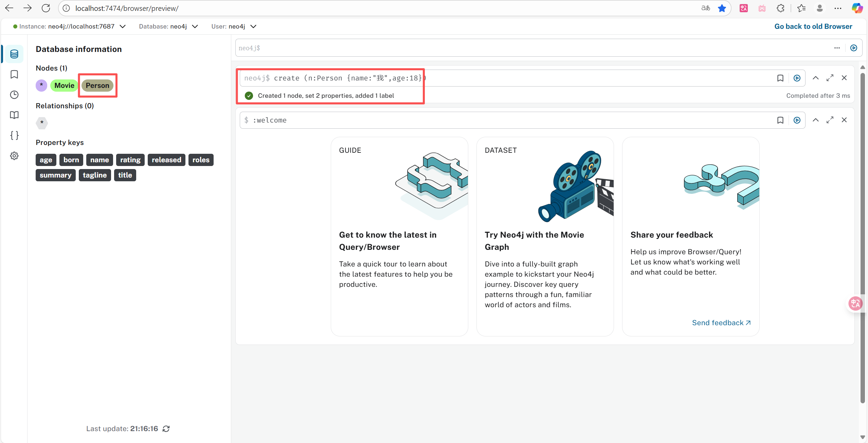Open the Database neo4j dropdown
This screenshot has height=443, width=868.
point(195,26)
